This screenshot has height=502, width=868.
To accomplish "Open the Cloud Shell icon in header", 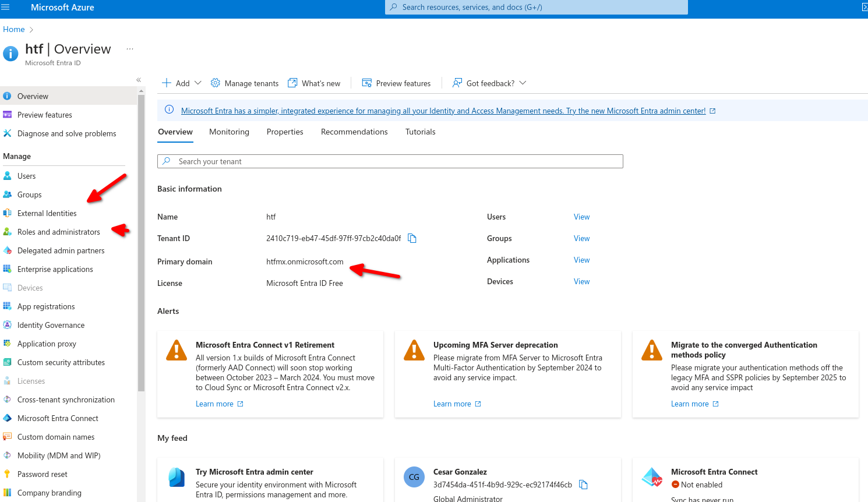I will (x=865, y=8).
